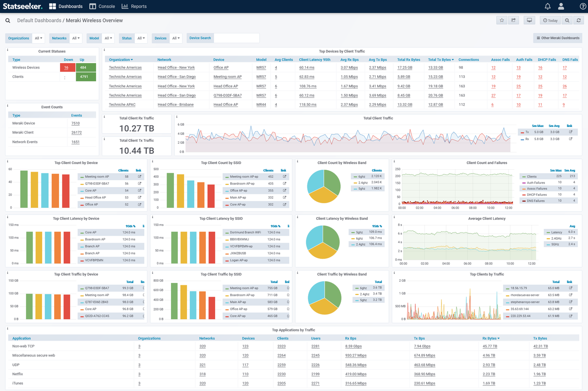Open the Status filter dropdown

pyautogui.click(x=141, y=38)
